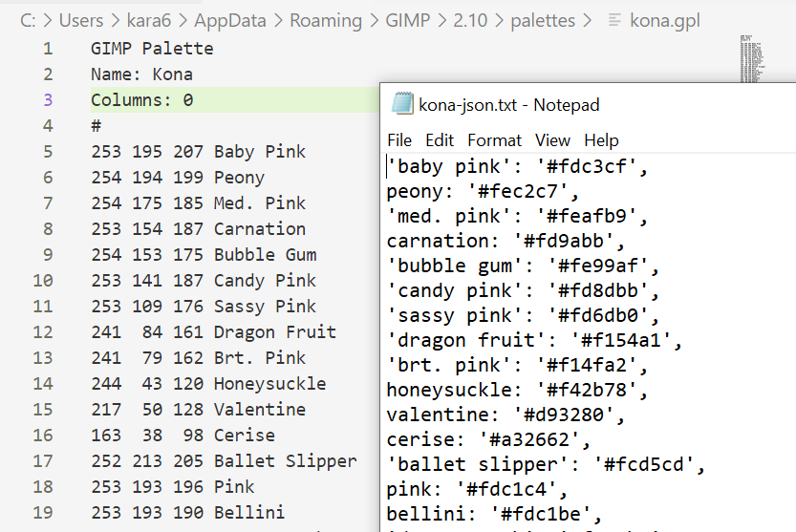Image resolution: width=796 pixels, height=532 pixels.
Task: Click the Notepad icon in the title bar
Action: click(402, 104)
